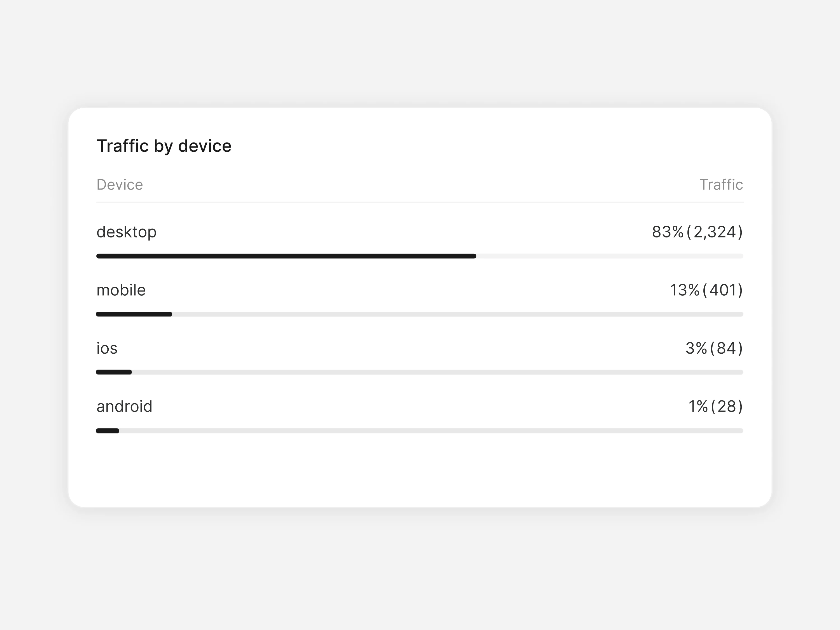840x630 pixels.
Task: Click the mobile traffic value 13% (401)
Action: [706, 290]
